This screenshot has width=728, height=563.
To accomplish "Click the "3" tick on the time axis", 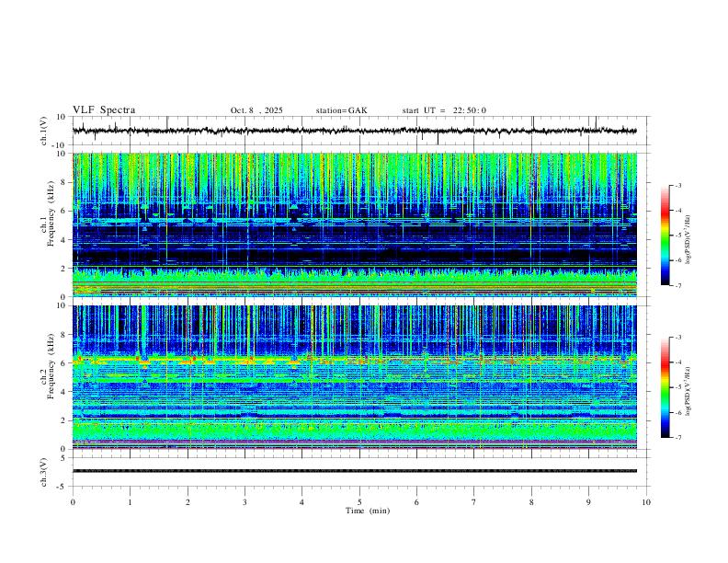I will pyautogui.click(x=245, y=502).
